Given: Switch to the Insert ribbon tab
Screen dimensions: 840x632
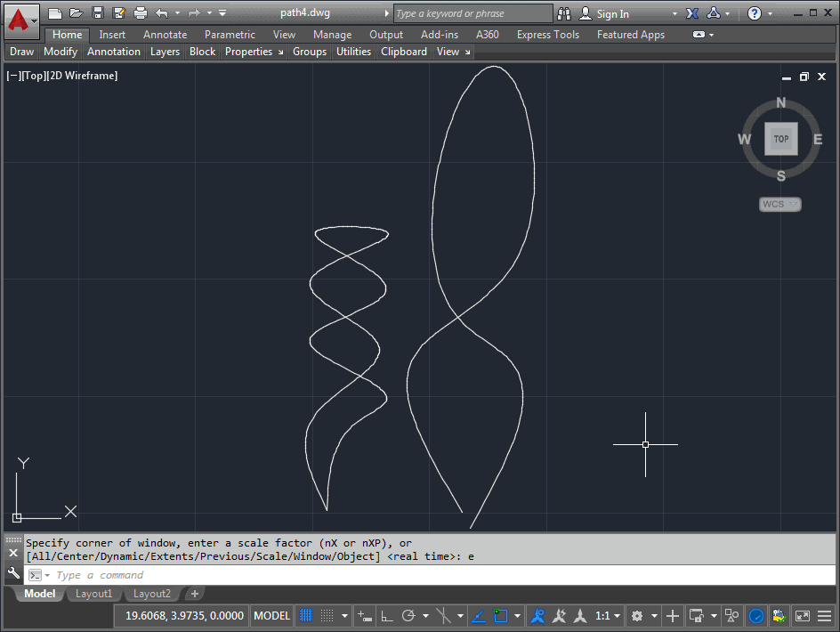Looking at the screenshot, I should pos(112,34).
